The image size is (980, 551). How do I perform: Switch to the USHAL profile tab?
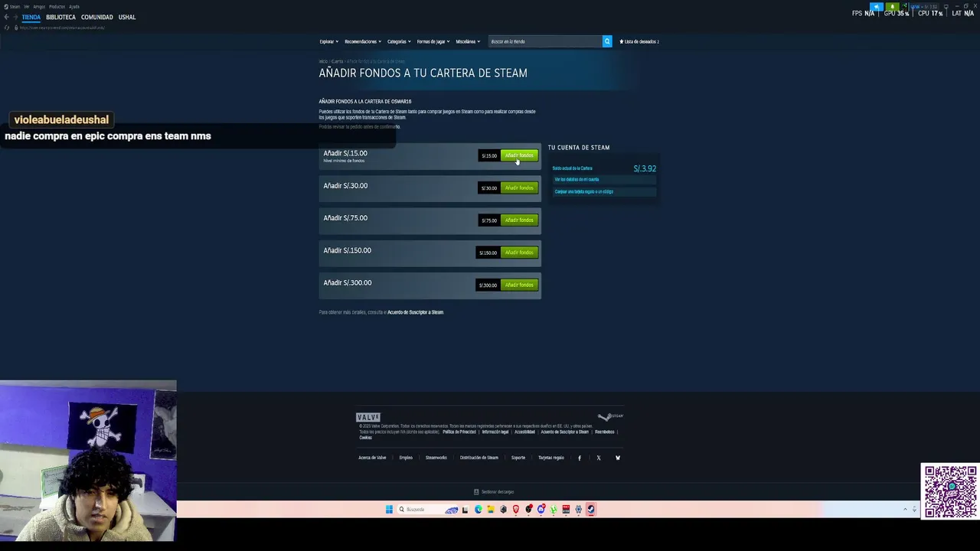click(x=127, y=17)
